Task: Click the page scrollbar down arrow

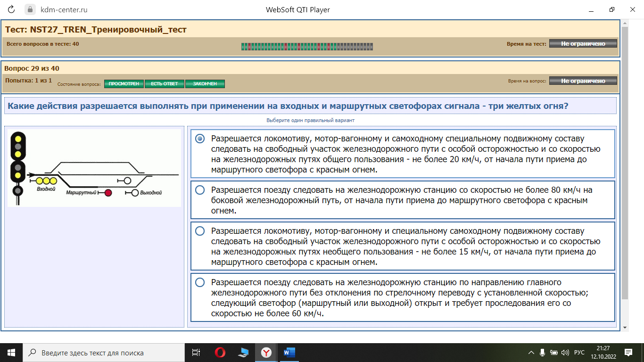Action: click(625, 328)
